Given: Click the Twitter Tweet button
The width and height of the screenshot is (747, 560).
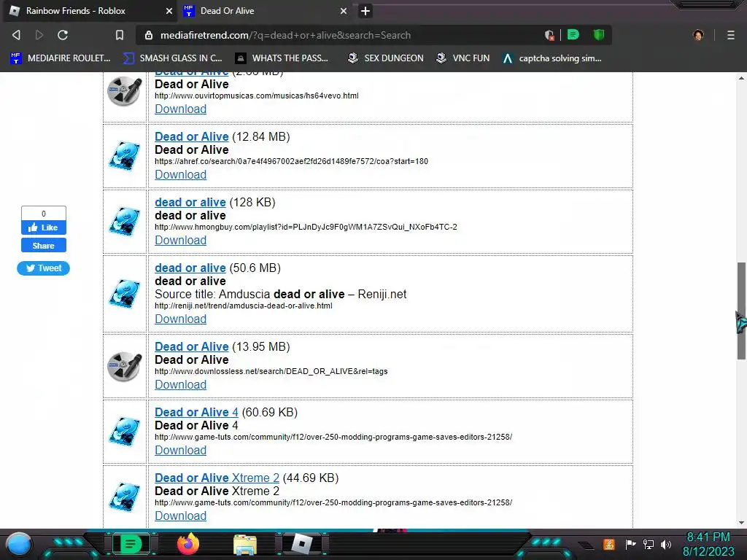Looking at the screenshot, I should [43, 268].
